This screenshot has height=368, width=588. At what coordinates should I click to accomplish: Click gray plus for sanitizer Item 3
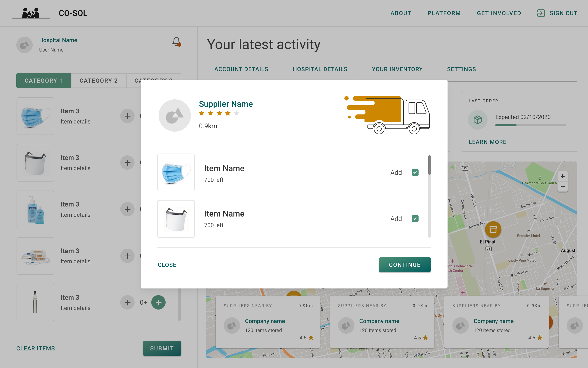coord(127,209)
